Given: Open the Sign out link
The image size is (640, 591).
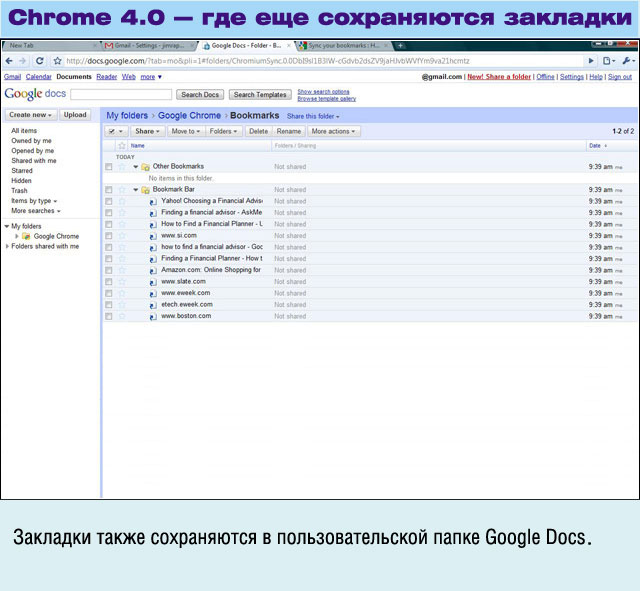Looking at the screenshot, I should point(620,77).
